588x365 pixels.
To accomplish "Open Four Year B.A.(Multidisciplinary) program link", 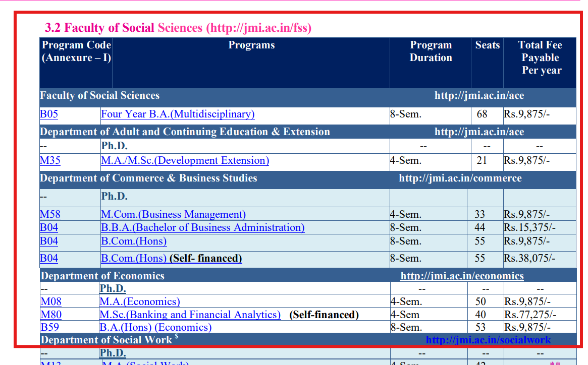I will click(178, 114).
